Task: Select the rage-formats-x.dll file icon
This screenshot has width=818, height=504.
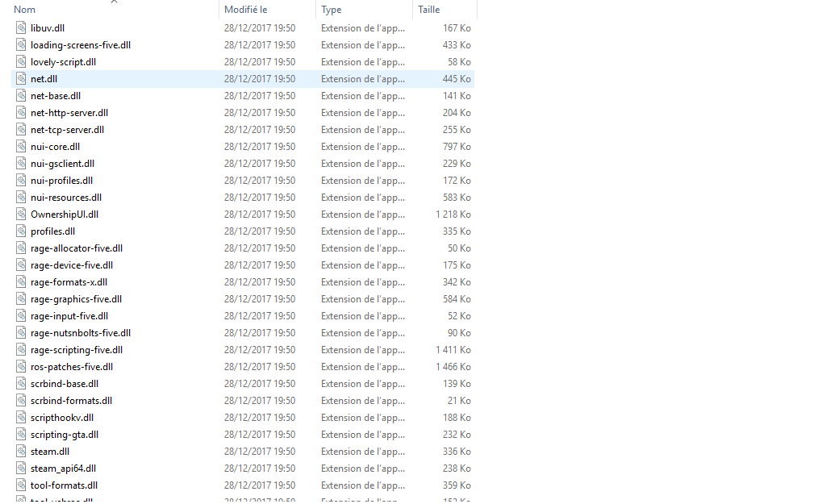Action: [21, 282]
